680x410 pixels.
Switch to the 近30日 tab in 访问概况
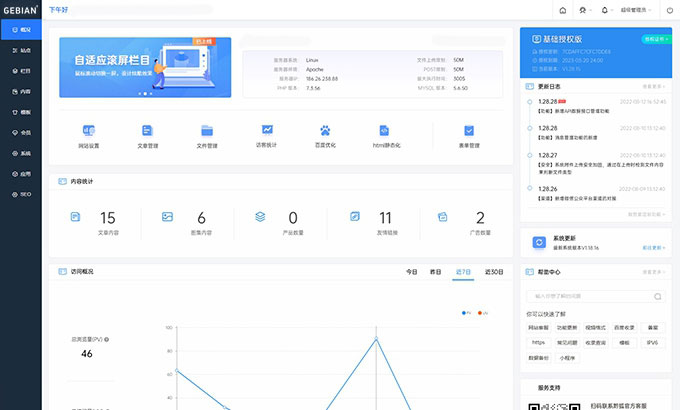[x=493, y=271]
